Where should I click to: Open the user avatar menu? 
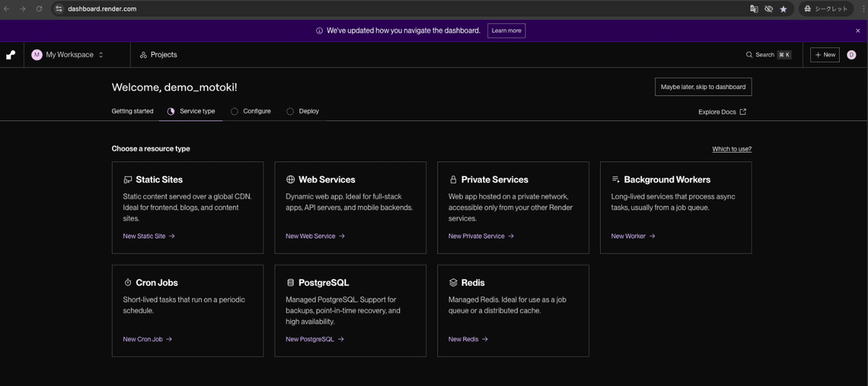[851, 55]
